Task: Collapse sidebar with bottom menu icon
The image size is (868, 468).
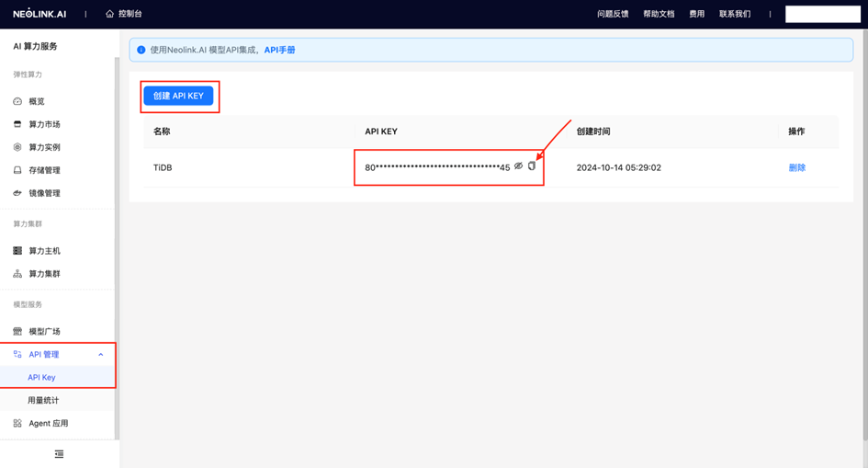Action: [59, 454]
